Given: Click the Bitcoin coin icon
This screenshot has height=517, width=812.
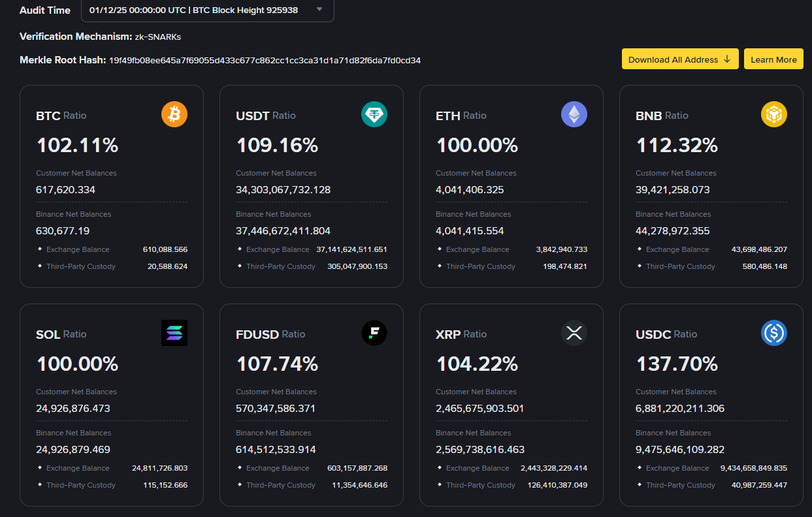Looking at the screenshot, I should (174, 115).
